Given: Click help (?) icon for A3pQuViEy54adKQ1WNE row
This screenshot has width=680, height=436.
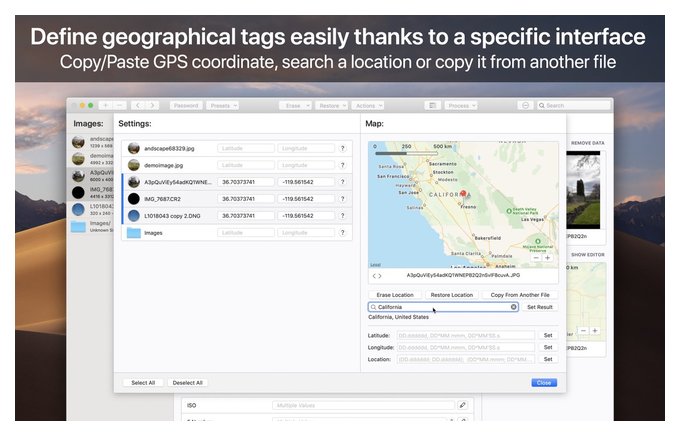Looking at the screenshot, I should pyautogui.click(x=343, y=182).
